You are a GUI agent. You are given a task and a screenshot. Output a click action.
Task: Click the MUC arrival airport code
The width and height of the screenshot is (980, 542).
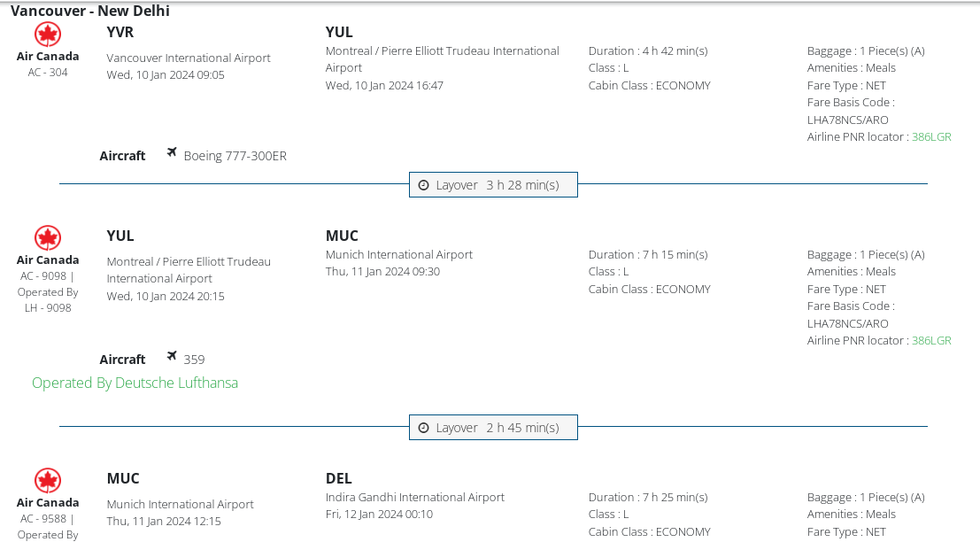coord(342,236)
